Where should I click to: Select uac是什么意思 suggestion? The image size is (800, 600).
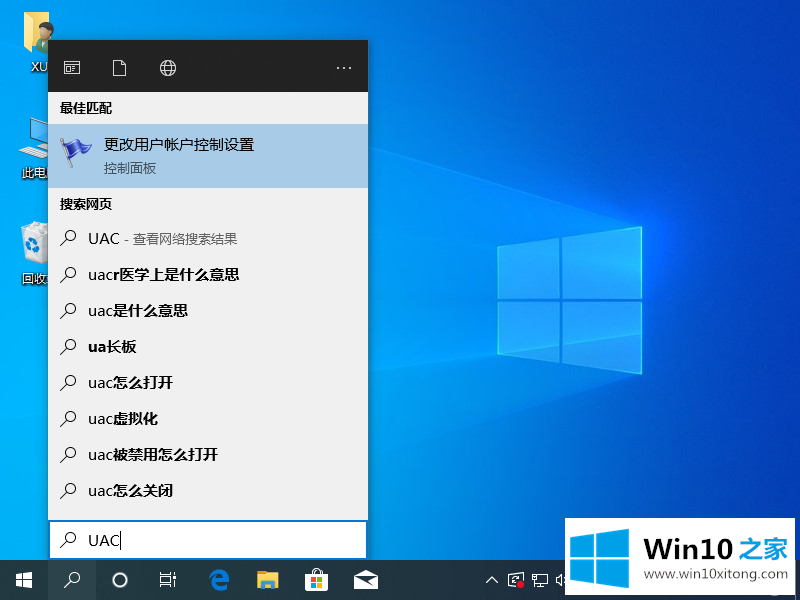(x=208, y=310)
